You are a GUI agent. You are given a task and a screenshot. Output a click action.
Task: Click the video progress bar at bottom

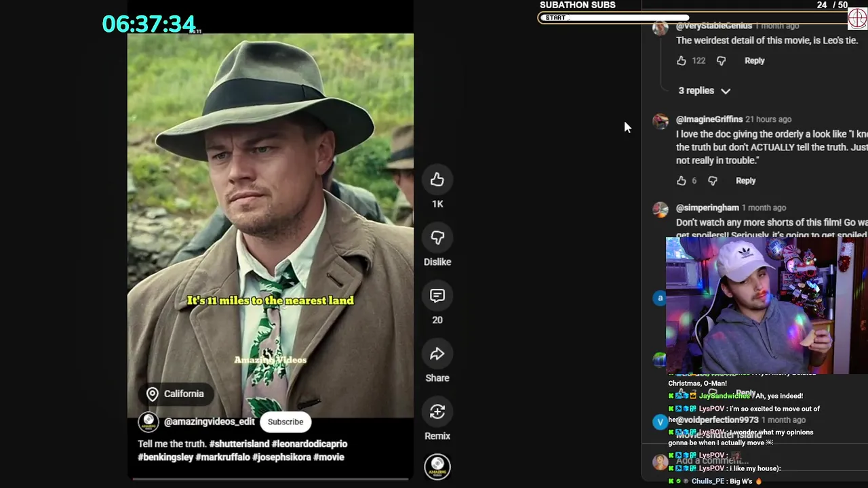(x=271, y=479)
